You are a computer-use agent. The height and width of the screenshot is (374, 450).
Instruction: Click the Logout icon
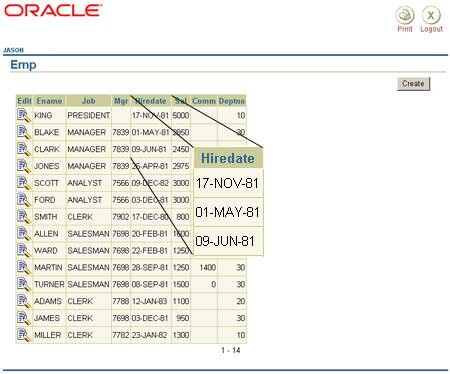[x=431, y=15]
